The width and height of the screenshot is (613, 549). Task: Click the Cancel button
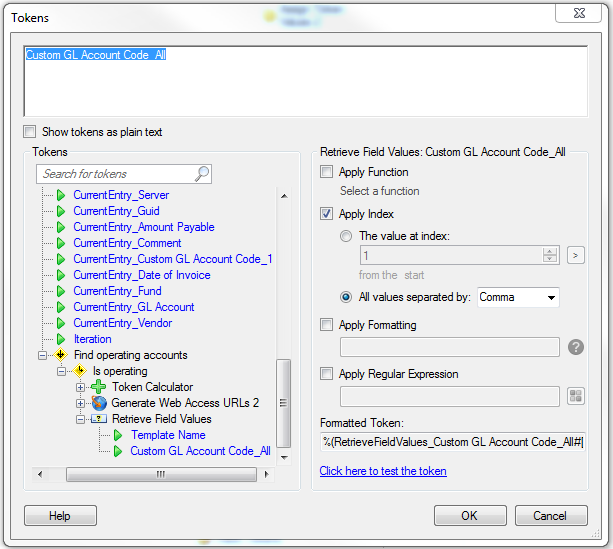pyautogui.click(x=551, y=516)
